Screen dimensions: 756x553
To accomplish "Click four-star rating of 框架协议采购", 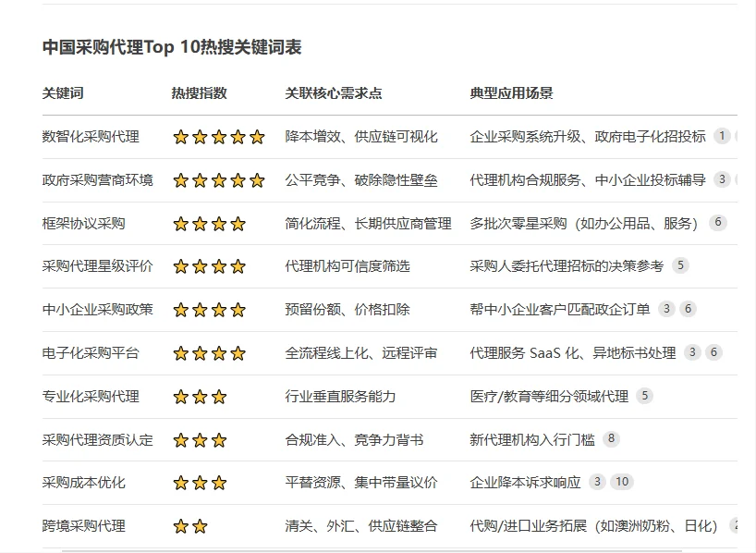I will (x=209, y=224).
